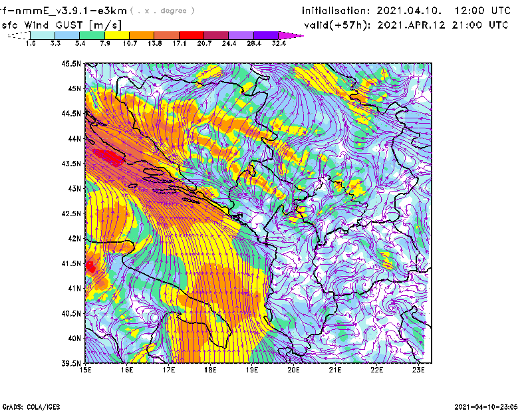Click the 19E longitude label
This screenshot has height=411, width=532.
[x=252, y=370]
